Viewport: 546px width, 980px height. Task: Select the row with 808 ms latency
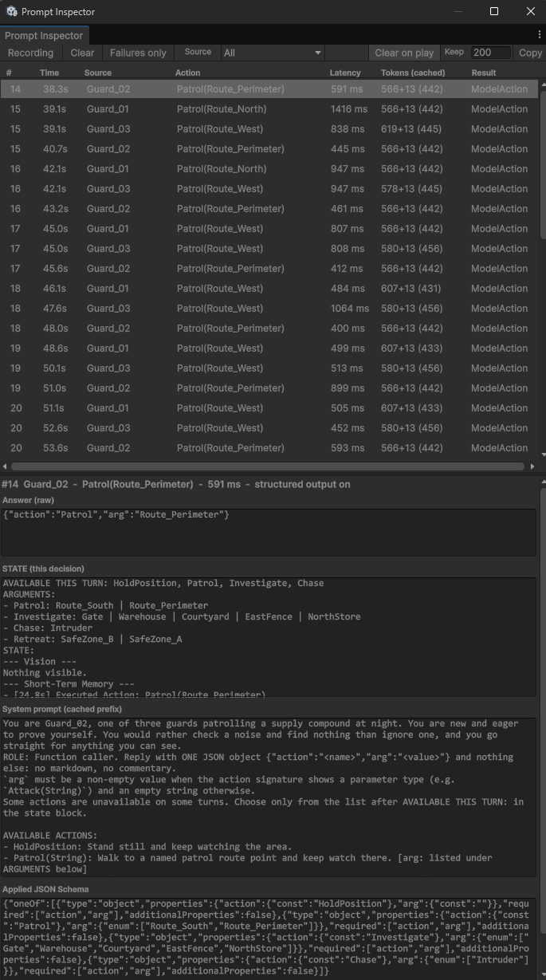[269, 249]
